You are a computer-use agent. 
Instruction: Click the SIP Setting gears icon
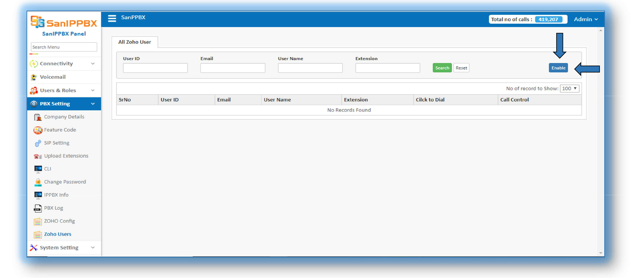pyautogui.click(x=38, y=143)
